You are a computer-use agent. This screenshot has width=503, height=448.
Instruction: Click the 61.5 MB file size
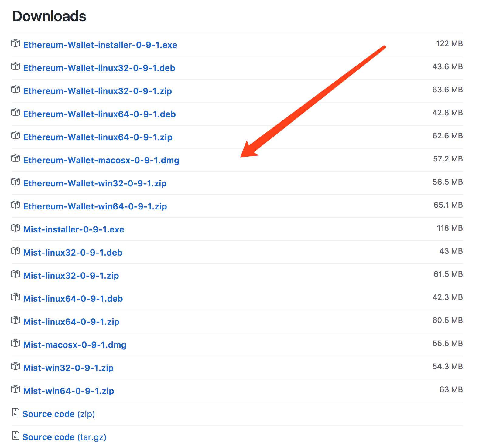pos(448,274)
